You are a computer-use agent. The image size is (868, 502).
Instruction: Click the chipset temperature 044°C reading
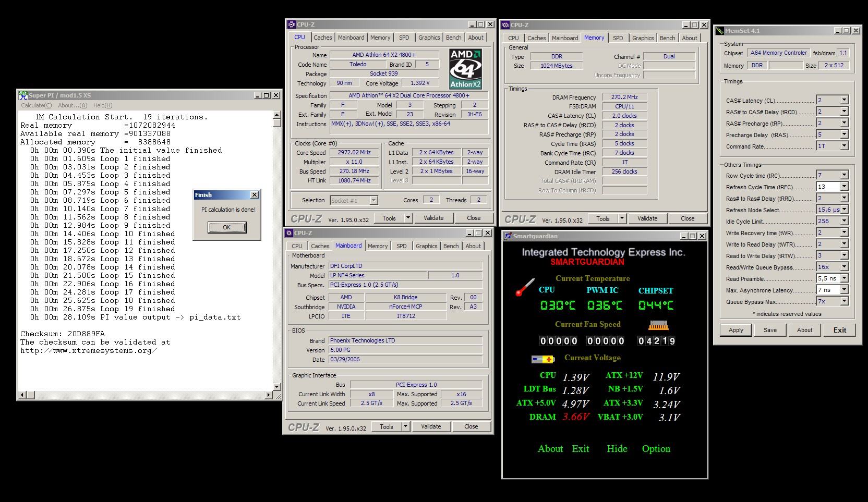656,305
